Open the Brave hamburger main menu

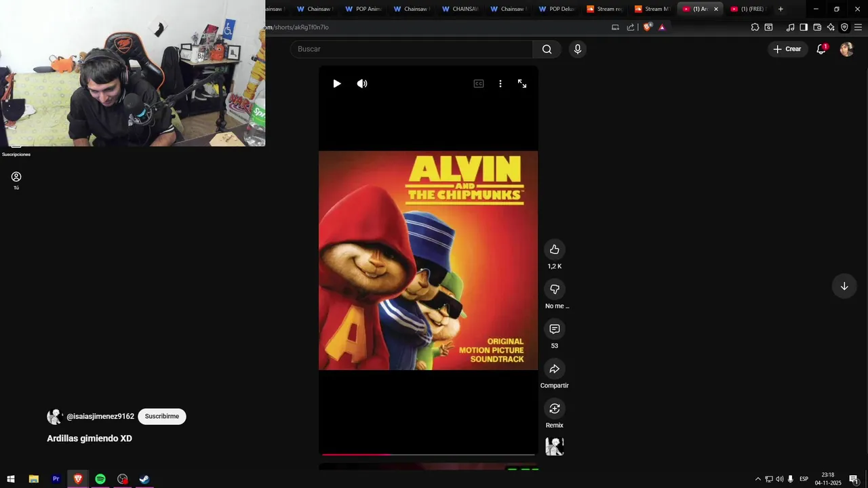pos(858,27)
